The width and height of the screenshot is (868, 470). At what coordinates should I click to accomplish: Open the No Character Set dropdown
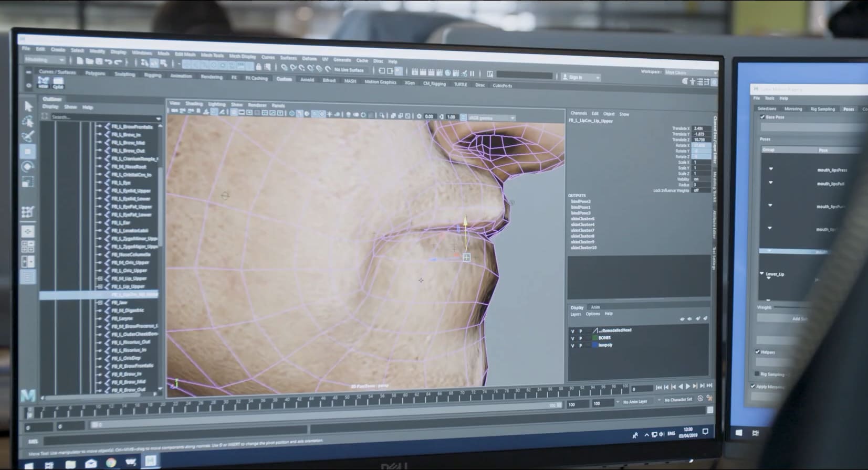[x=678, y=400]
